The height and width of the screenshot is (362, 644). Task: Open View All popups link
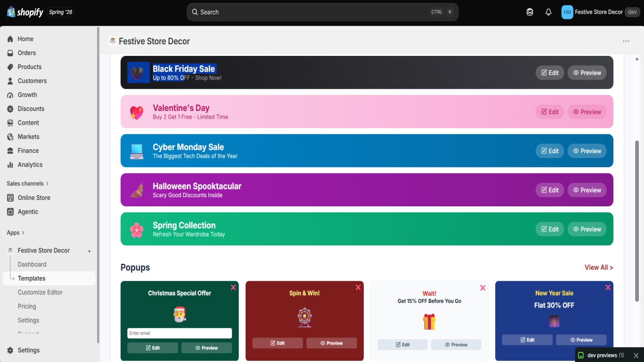click(x=599, y=268)
